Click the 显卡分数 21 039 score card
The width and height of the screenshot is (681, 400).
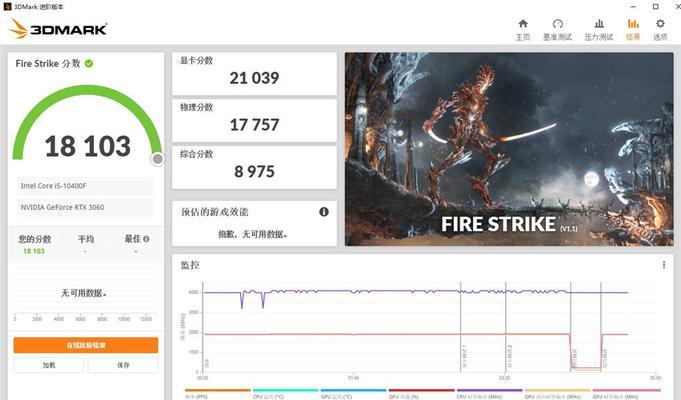pyautogui.click(x=255, y=73)
